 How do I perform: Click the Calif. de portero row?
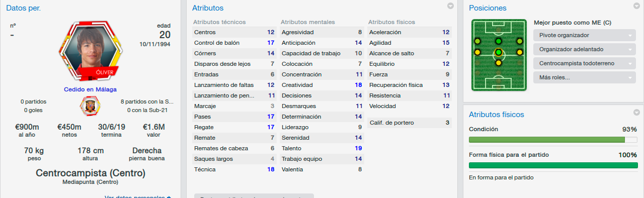click(410, 123)
